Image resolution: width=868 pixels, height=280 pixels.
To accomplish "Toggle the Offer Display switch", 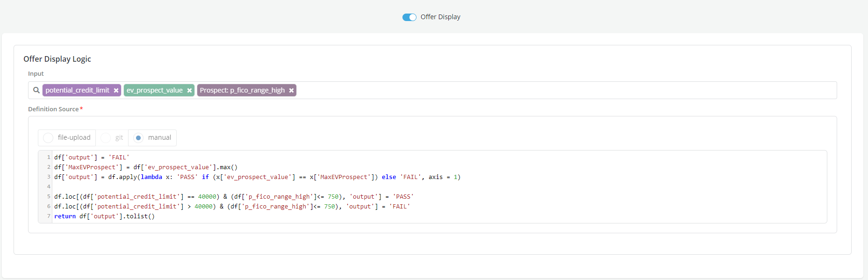I will [409, 17].
